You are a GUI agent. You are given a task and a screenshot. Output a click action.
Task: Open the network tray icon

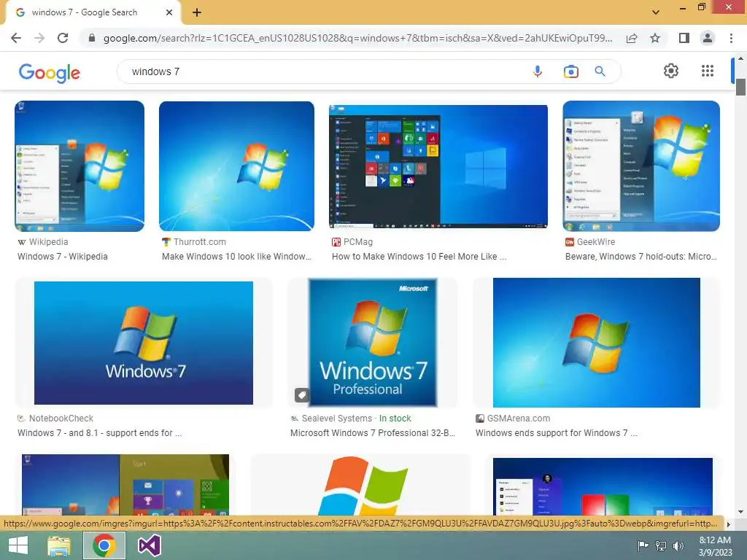(661, 545)
